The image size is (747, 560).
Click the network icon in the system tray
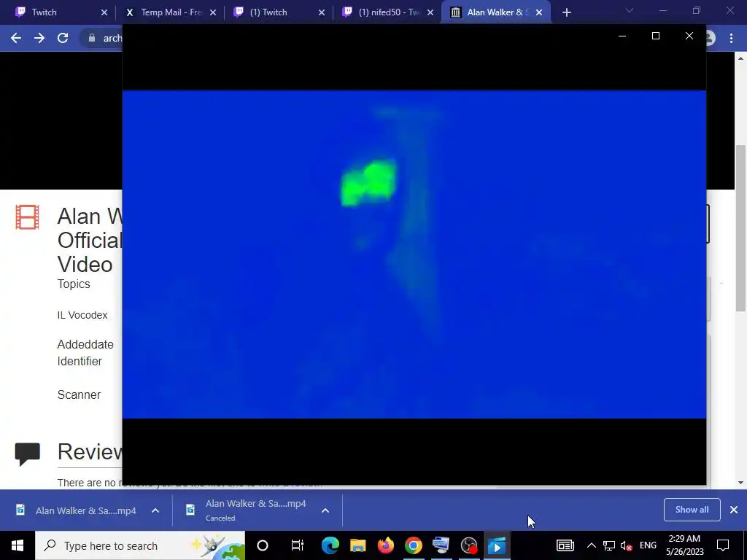(609, 545)
